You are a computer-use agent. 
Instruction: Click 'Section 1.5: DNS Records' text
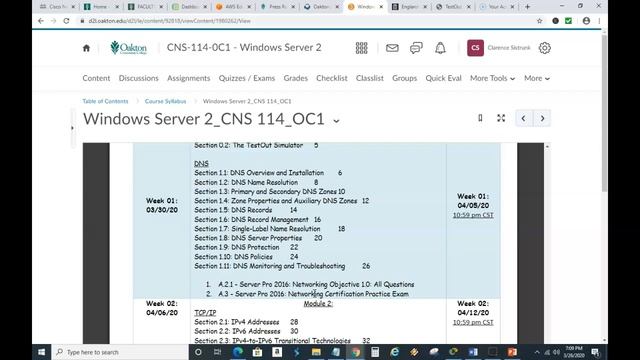[x=233, y=210]
